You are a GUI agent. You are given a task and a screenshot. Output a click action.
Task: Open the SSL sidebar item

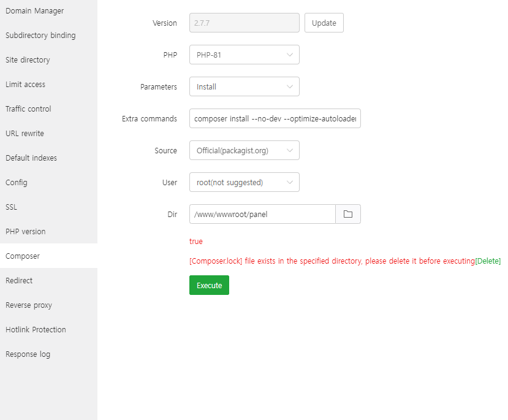(12, 207)
